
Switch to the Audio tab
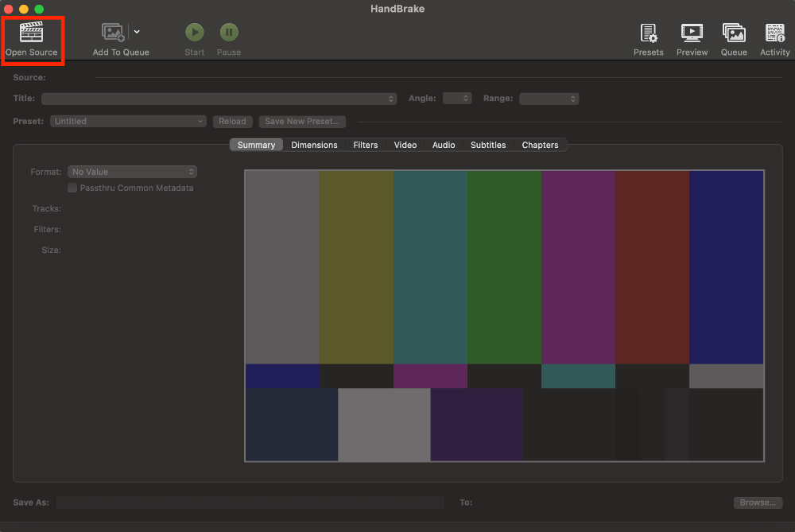(444, 145)
